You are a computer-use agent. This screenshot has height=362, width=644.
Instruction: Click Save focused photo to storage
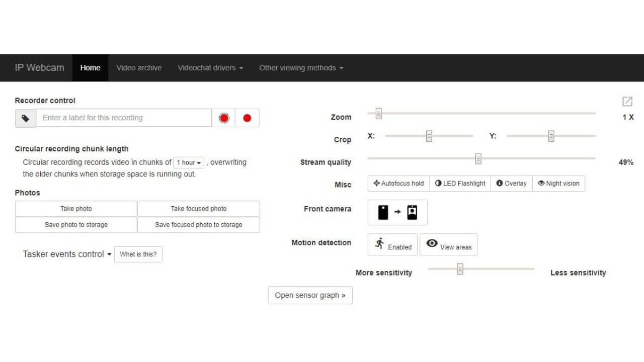tap(199, 225)
